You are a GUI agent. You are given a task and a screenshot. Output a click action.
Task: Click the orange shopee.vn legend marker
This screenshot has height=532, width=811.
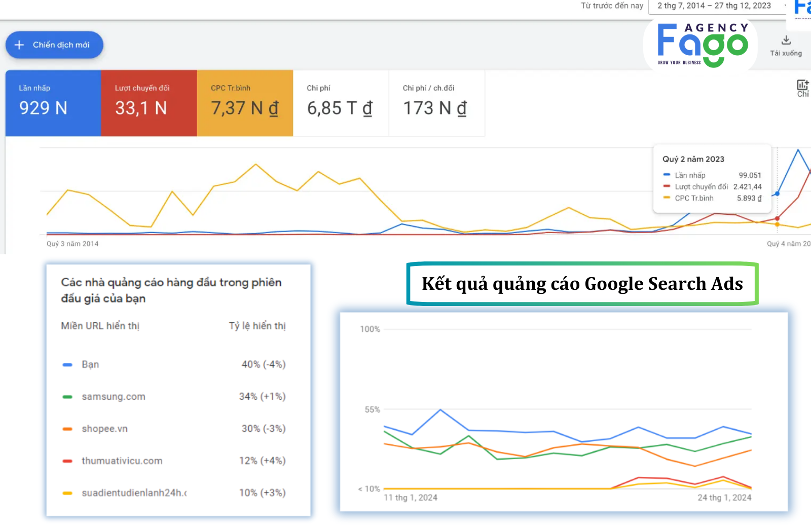click(x=67, y=429)
